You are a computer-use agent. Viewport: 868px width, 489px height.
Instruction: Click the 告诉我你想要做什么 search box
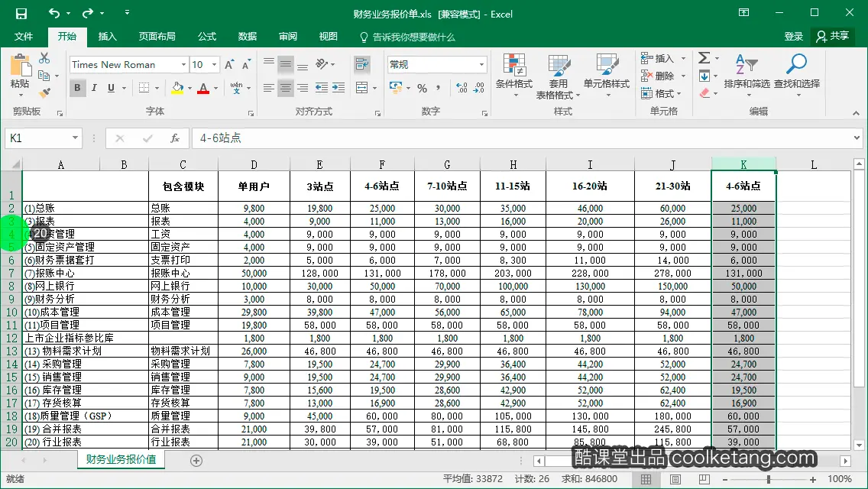pos(407,37)
